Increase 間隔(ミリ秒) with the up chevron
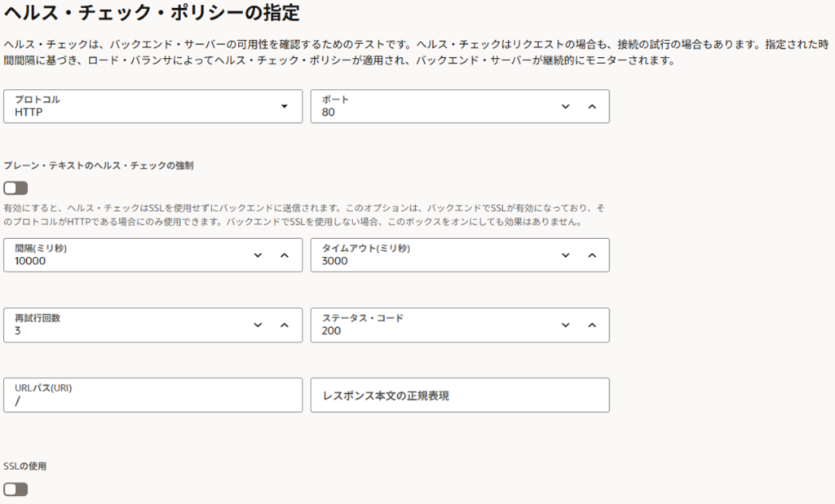Image resolution: width=835 pixels, height=504 pixels. (285, 255)
